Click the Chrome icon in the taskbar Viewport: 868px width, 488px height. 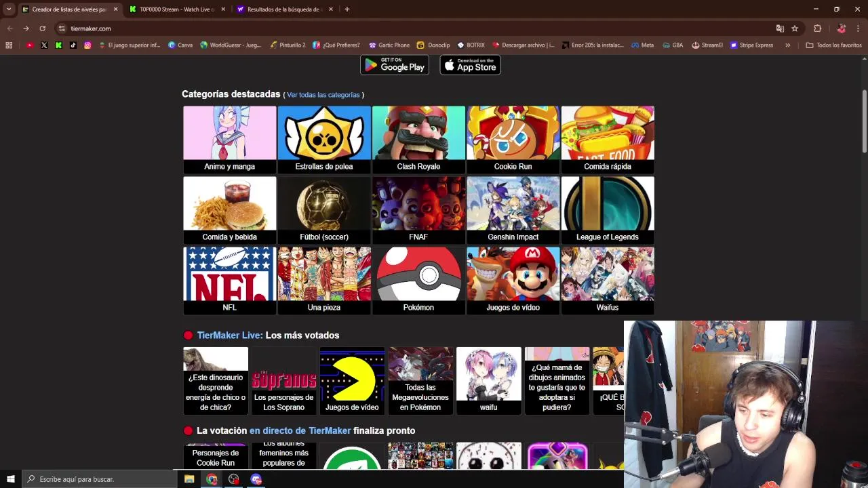(212, 479)
